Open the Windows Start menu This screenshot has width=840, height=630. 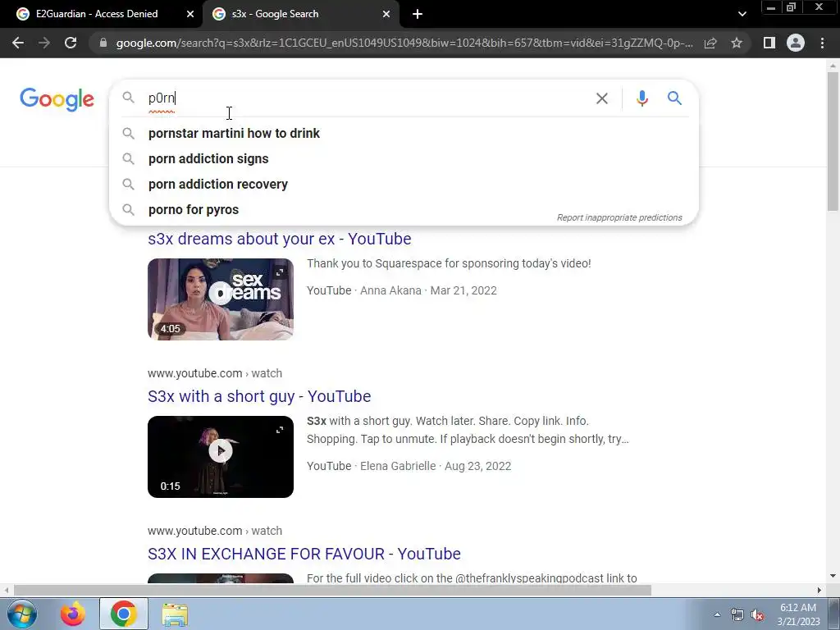click(21, 614)
